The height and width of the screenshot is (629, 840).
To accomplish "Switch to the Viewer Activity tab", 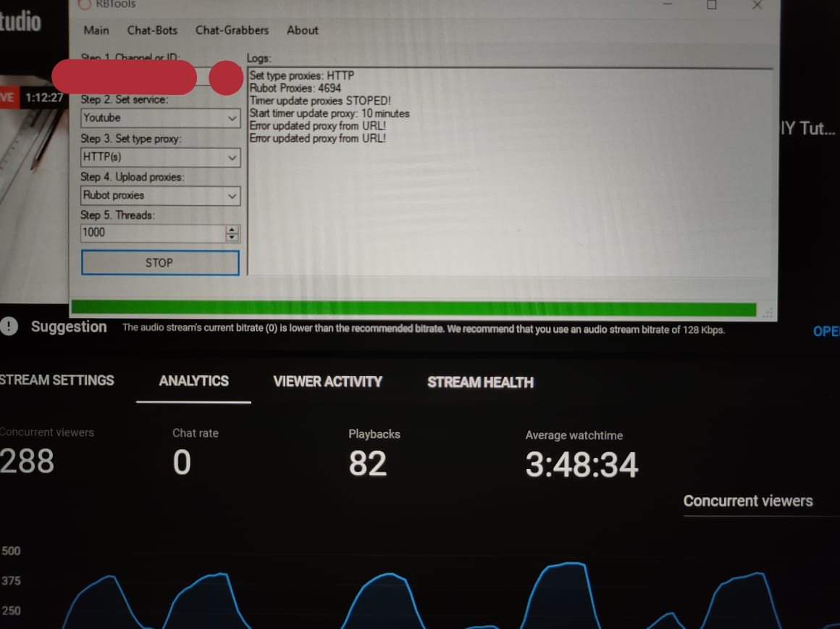I will pyautogui.click(x=327, y=382).
